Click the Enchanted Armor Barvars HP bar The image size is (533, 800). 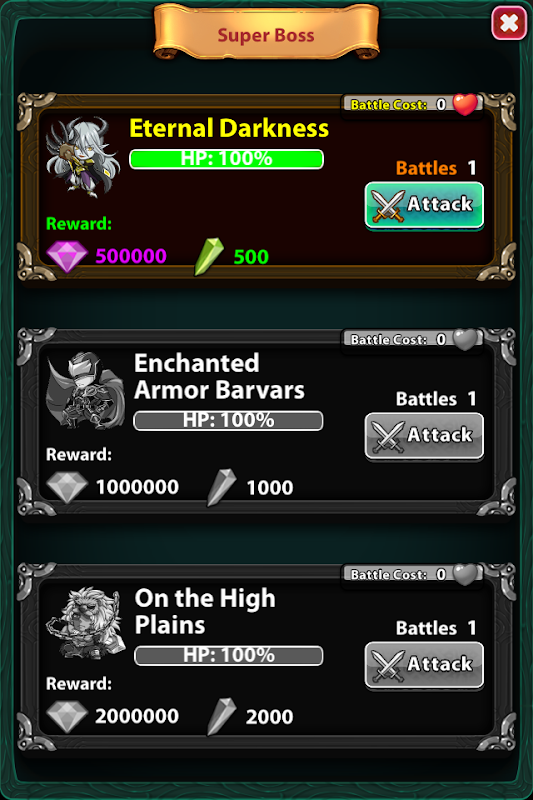point(228,421)
